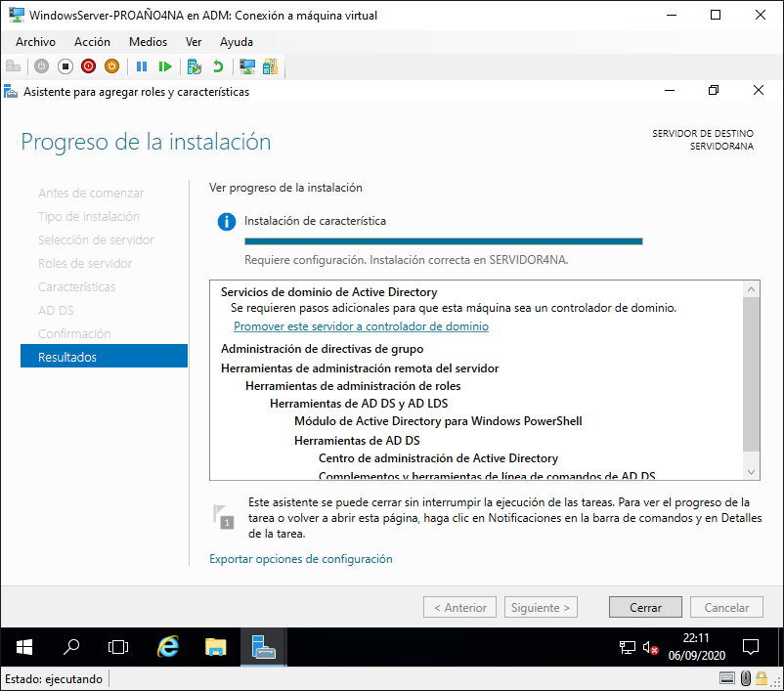Screen dimensions: 784x691
Task: Click the Siguiente button
Action: [x=541, y=608]
